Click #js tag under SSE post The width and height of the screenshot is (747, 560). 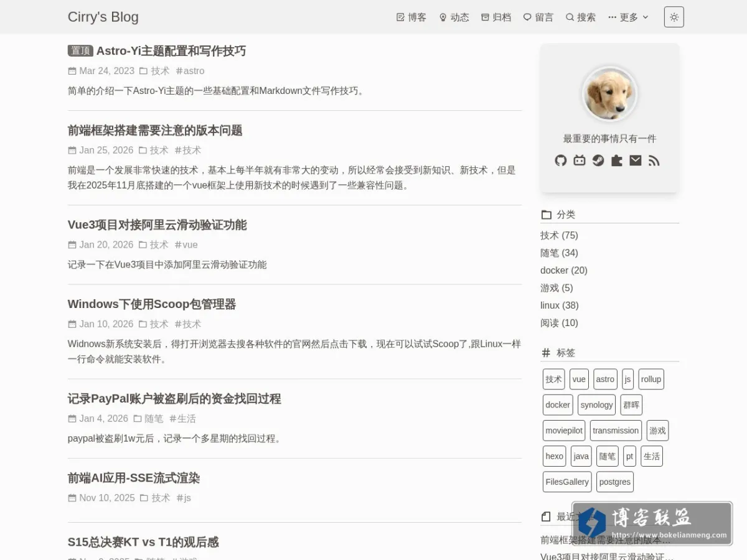tap(184, 498)
